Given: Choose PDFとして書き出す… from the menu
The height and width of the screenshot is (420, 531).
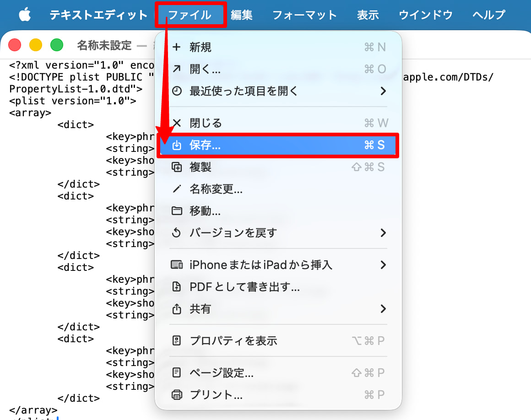Looking at the screenshot, I should [x=278, y=287].
